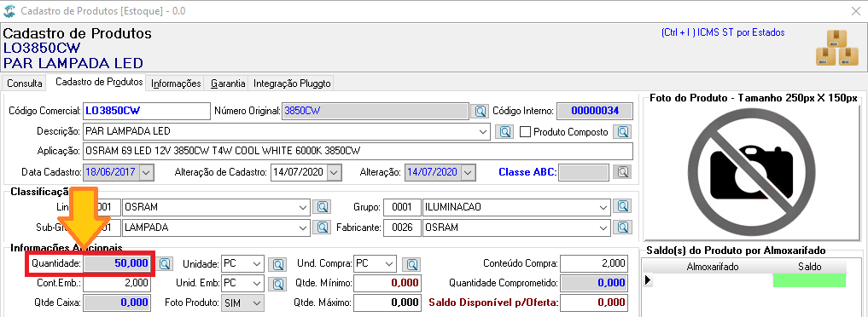Switch to the Integração Pluggto tab

pyautogui.click(x=292, y=84)
